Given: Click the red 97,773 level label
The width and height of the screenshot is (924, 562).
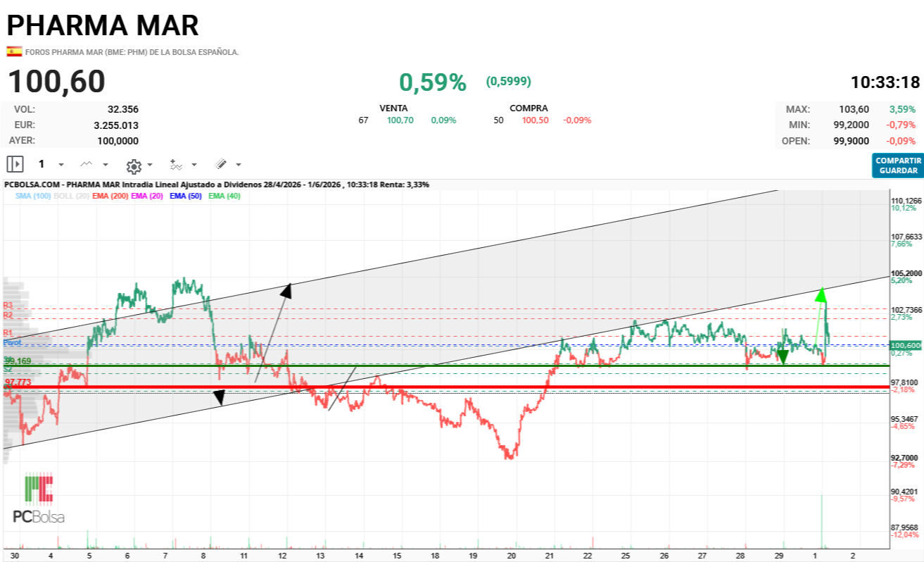Looking at the screenshot, I should pos(18,381).
